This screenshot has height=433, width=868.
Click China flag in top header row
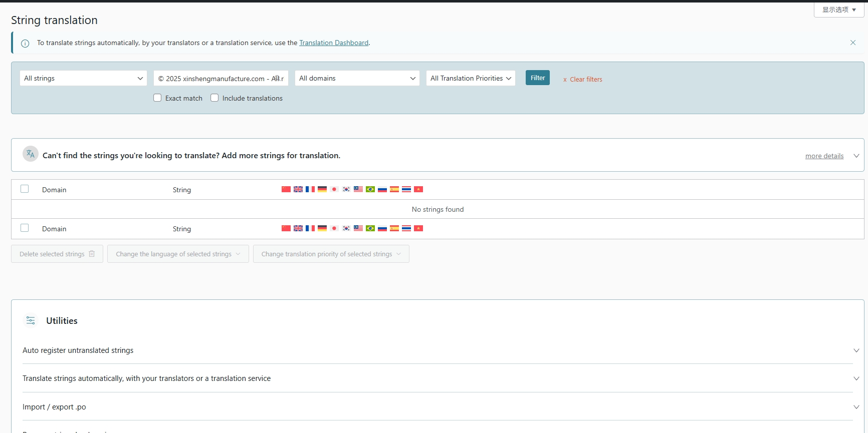(286, 189)
